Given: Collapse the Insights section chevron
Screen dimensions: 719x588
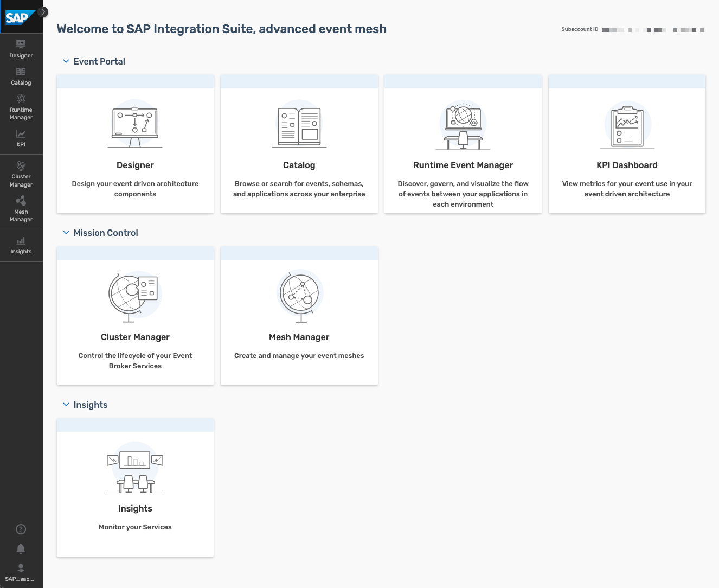Looking at the screenshot, I should coord(66,405).
